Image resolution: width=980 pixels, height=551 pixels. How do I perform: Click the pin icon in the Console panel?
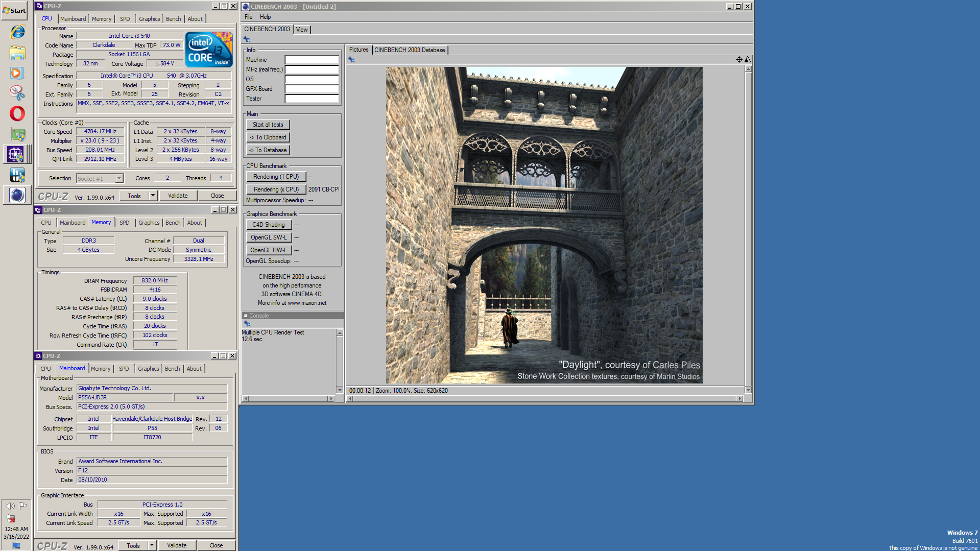[x=247, y=323]
